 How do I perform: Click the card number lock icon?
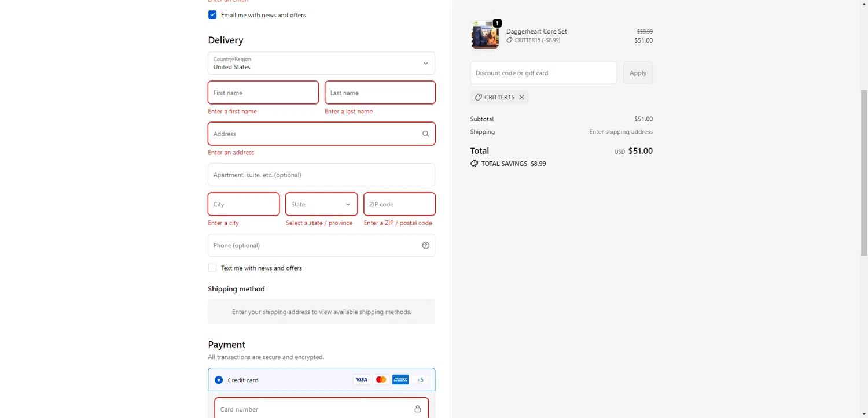tap(417, 409)
